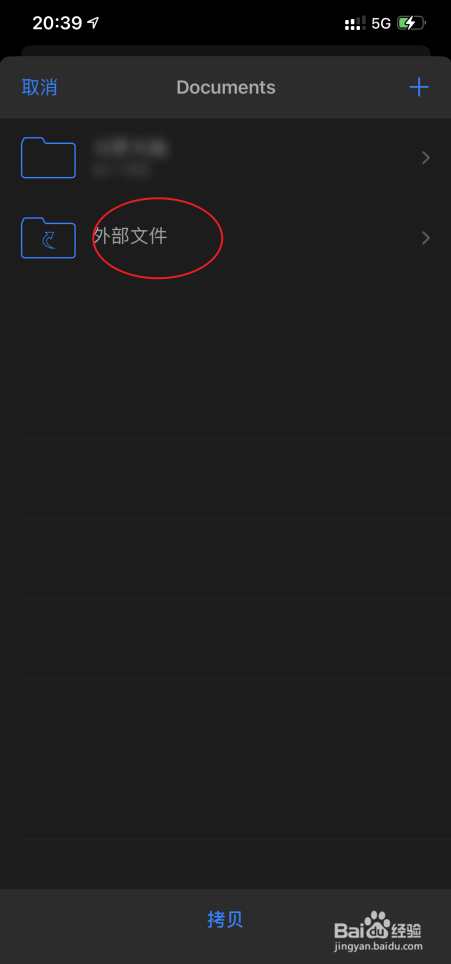Confirm with the 拷贝 copy button
Screen dimensions: 451x964
coord(226,920)
